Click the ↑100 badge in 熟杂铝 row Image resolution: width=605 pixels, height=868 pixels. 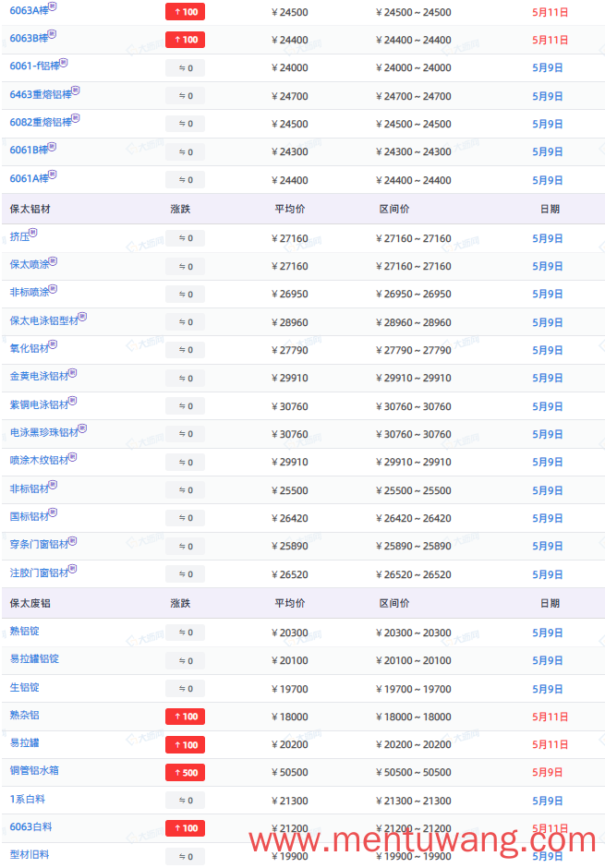point(185,717)
